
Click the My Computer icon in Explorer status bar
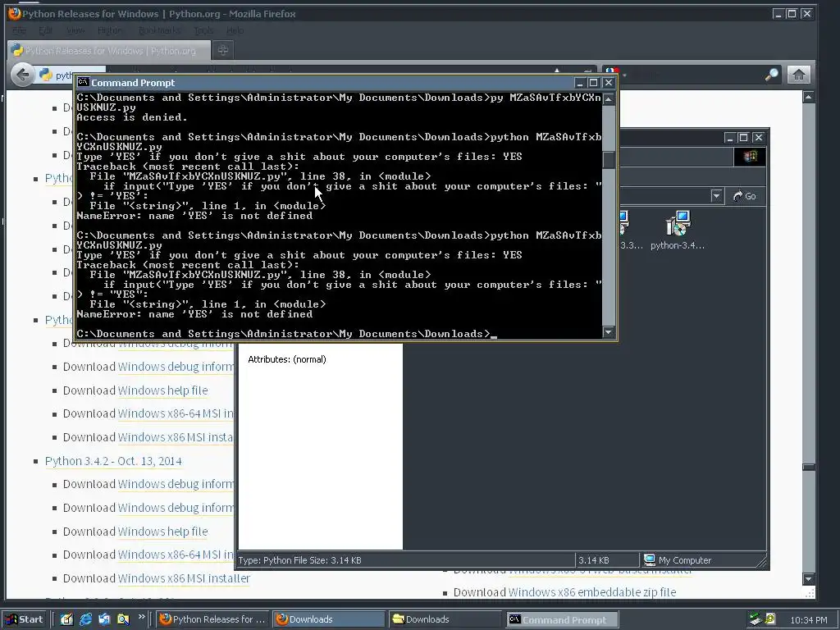[x=650, y=559]
